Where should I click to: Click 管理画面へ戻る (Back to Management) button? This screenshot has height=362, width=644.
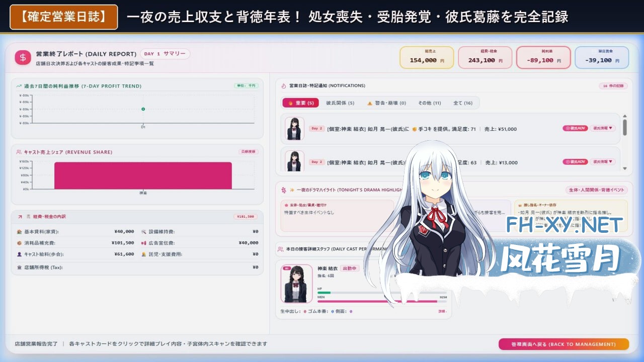click(563, 344)
